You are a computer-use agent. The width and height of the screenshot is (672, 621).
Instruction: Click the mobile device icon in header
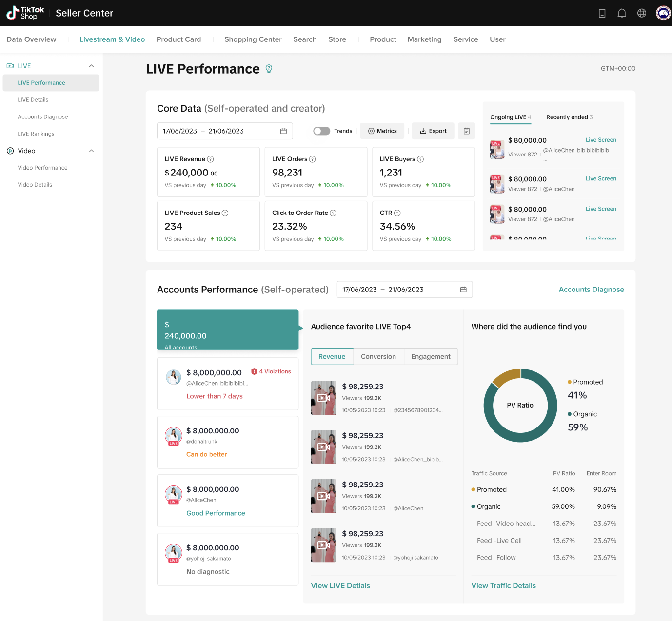[x=602, y=13]
